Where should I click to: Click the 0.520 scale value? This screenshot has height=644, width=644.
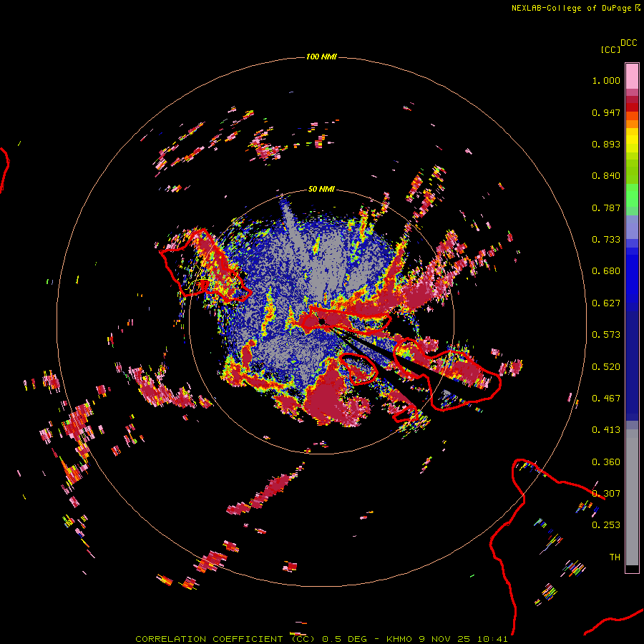pyautogui.click(x=606, y=367)
